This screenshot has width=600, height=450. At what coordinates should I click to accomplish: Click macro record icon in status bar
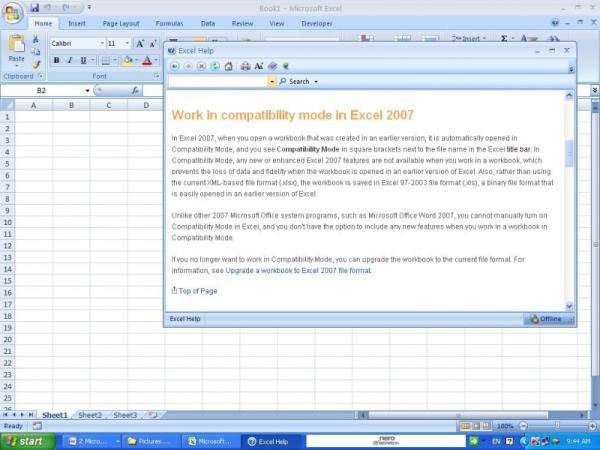(x=37, y=426)
